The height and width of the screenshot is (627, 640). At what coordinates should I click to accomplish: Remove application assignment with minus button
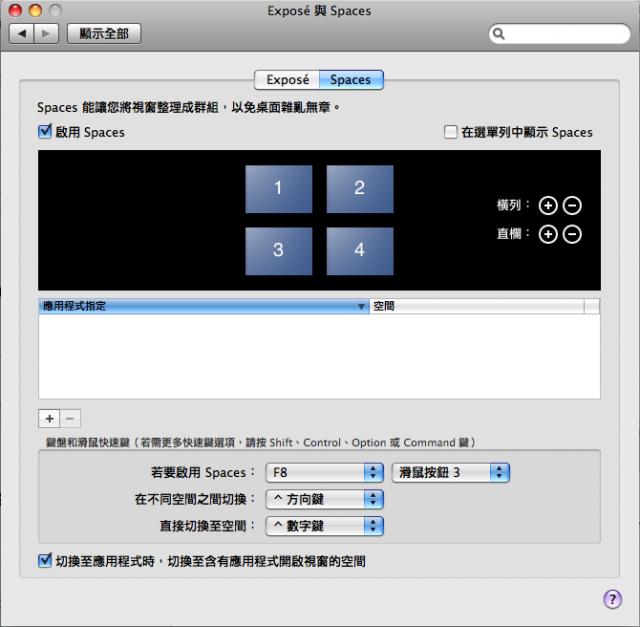point(70,418)
